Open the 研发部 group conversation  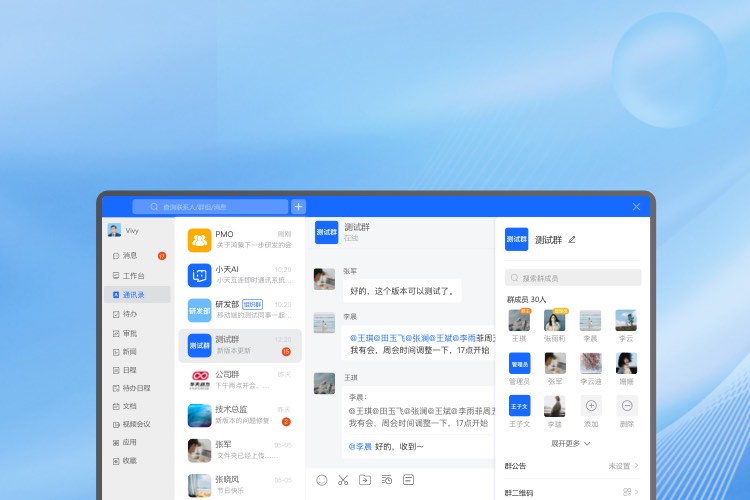click(240, 310)
